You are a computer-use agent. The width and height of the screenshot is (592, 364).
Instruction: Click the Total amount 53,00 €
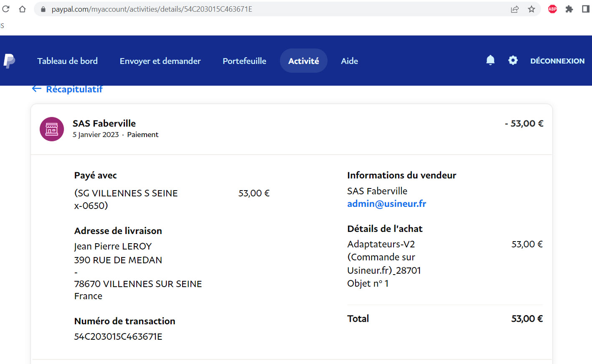pos(527,319)
